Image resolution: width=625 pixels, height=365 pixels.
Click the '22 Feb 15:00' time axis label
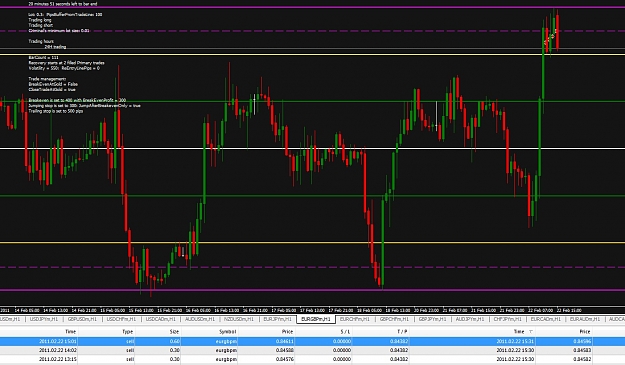569,310
